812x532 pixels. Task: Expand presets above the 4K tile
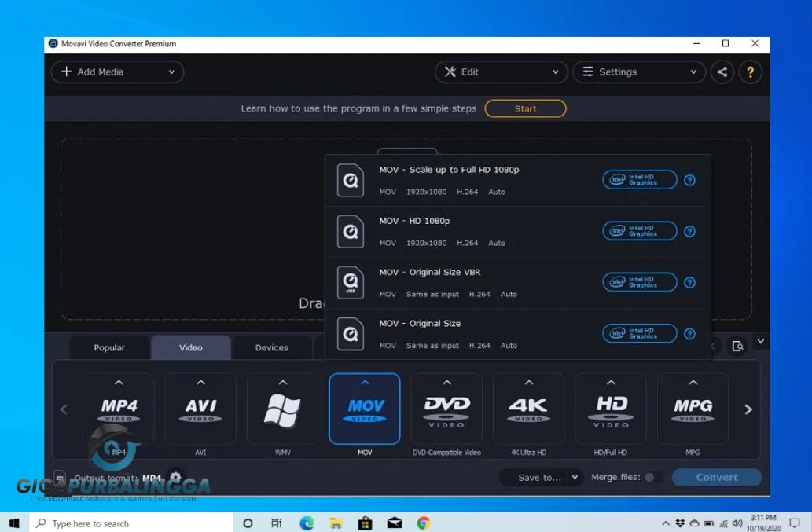point(528,383)
